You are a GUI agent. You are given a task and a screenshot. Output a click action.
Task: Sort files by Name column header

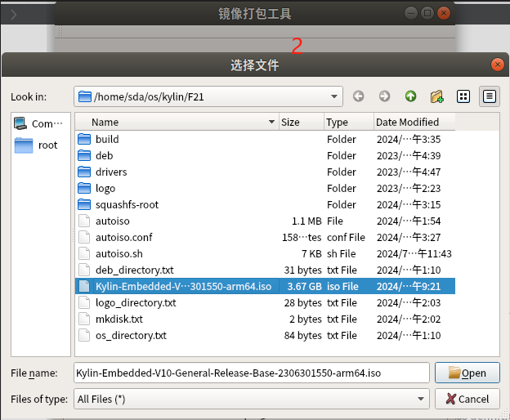coord(177,122)
